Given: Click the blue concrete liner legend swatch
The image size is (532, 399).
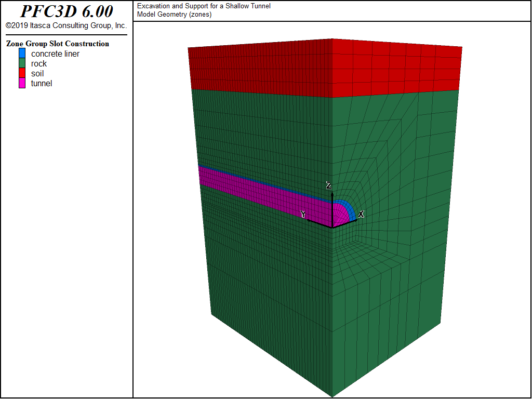Looking at the screenshot, I should [22, 54].
